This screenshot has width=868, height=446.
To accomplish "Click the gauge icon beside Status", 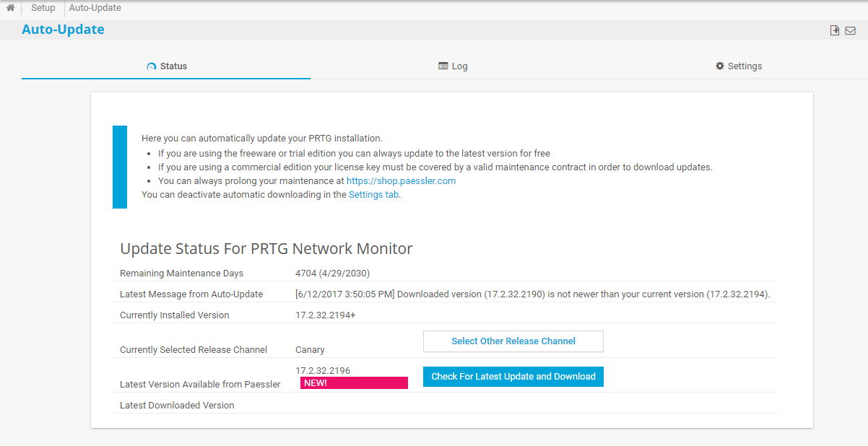I will point(151,66).
